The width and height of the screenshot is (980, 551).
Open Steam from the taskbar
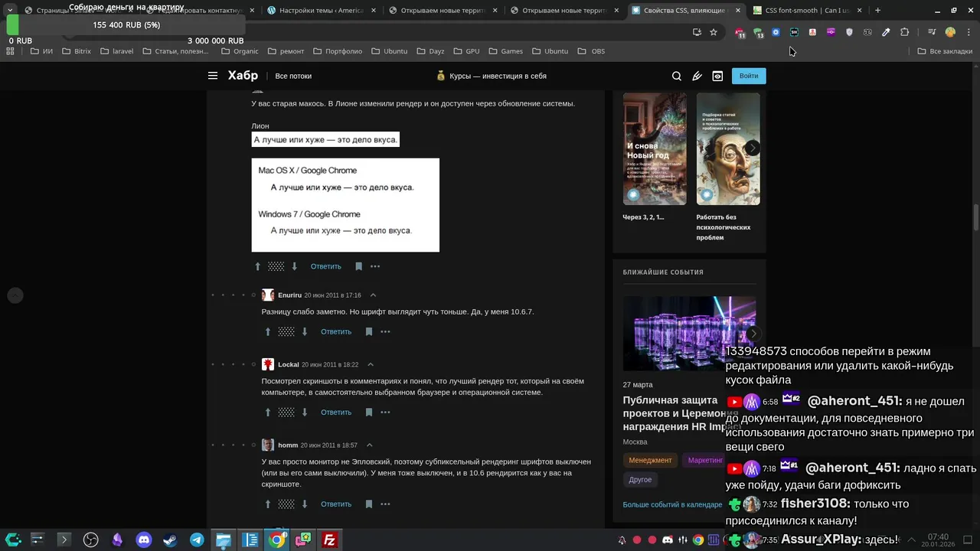(x=170, y=540)
